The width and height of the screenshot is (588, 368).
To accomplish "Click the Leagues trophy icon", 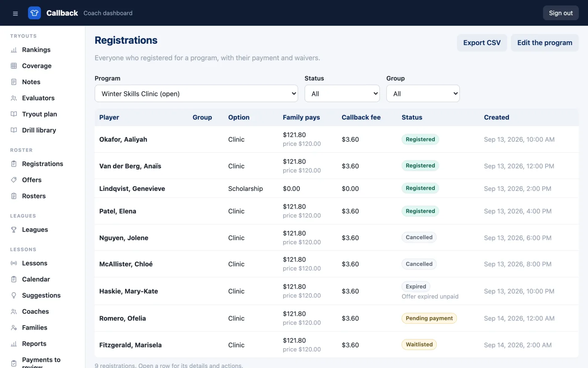I will [x=14, y=230].
